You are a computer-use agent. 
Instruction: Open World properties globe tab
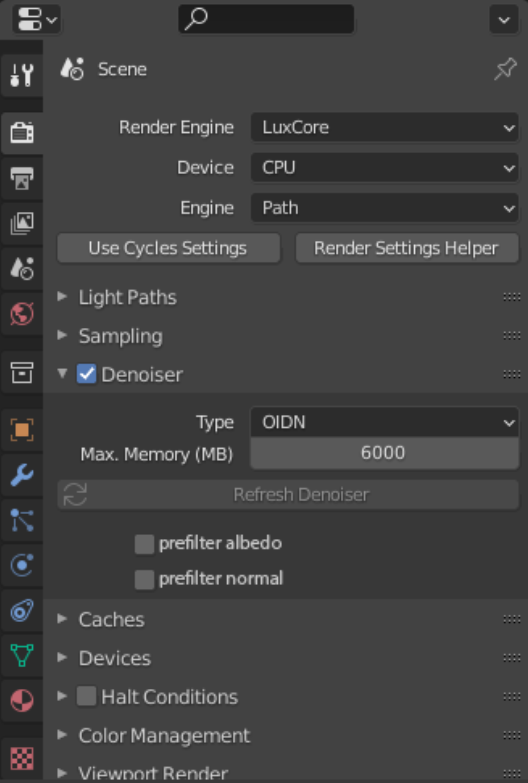(21, 314)
